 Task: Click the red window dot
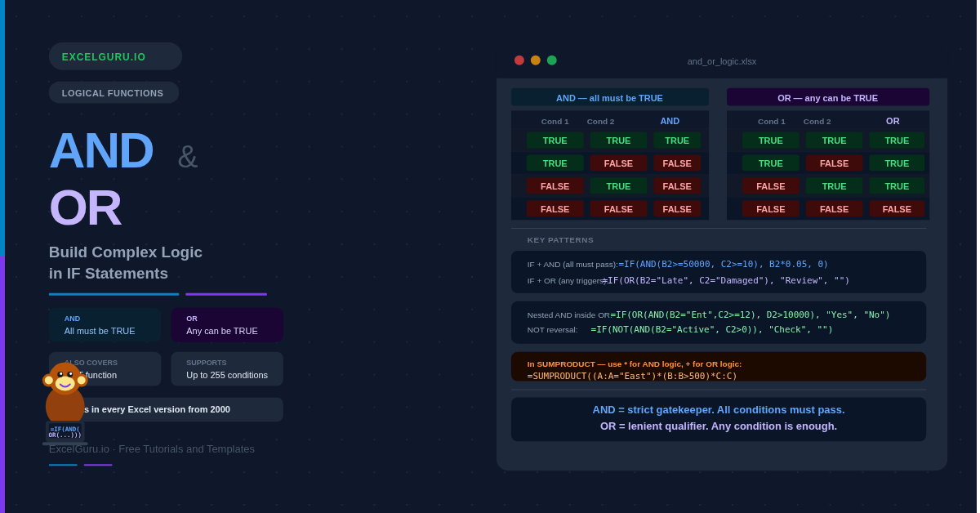(x=519, y=60)
